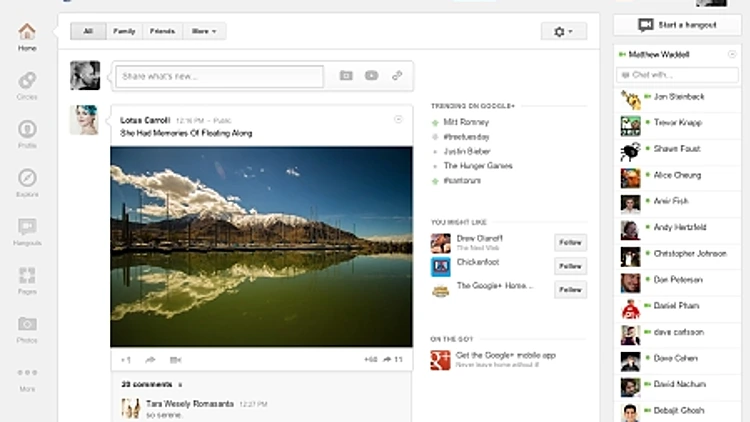
Task: Open Photos in the left sidebar
Action: coord(27,326)
